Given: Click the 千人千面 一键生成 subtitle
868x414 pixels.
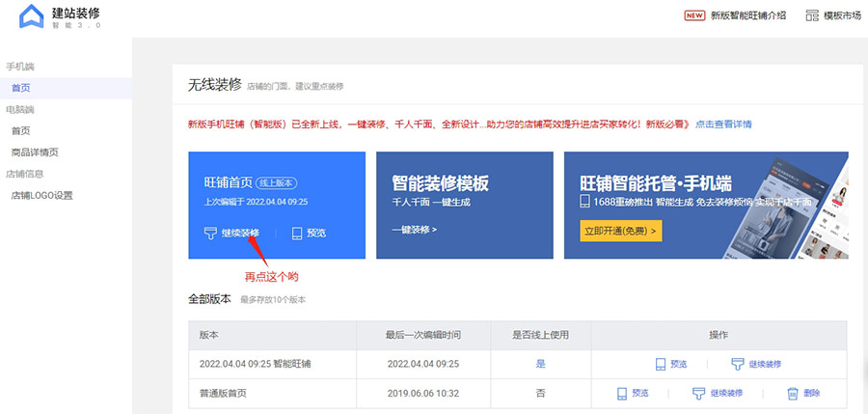Looking at the screenshot, I should pyautogui.click(x=431, y=202).
